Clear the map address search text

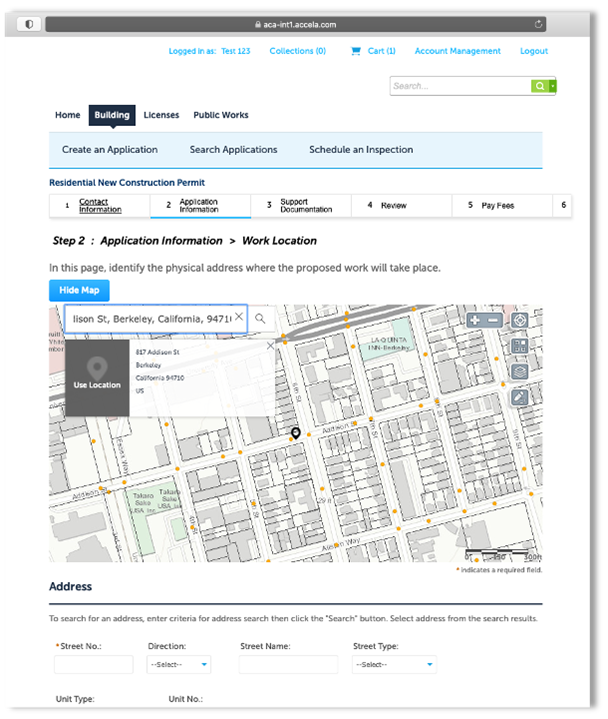coord(238,318)
